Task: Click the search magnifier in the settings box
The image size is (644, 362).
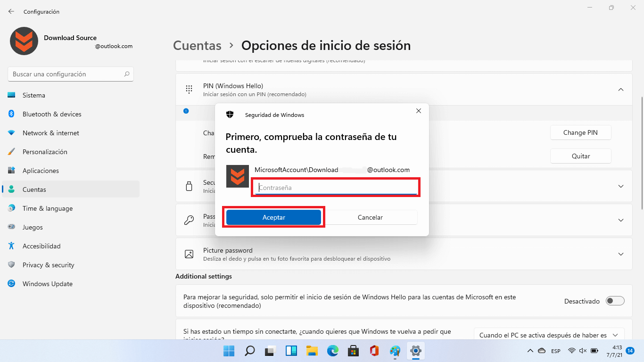Action: (x=126, y=74)
